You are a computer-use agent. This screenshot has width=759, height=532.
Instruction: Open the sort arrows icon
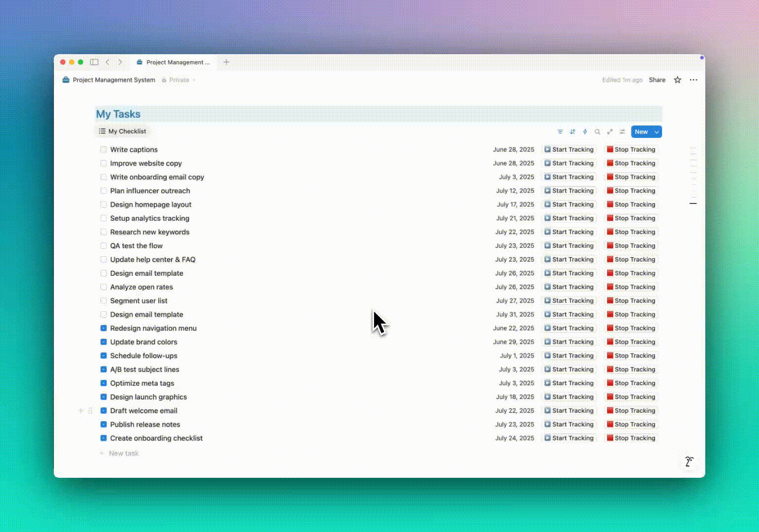[x=572, y=132]
